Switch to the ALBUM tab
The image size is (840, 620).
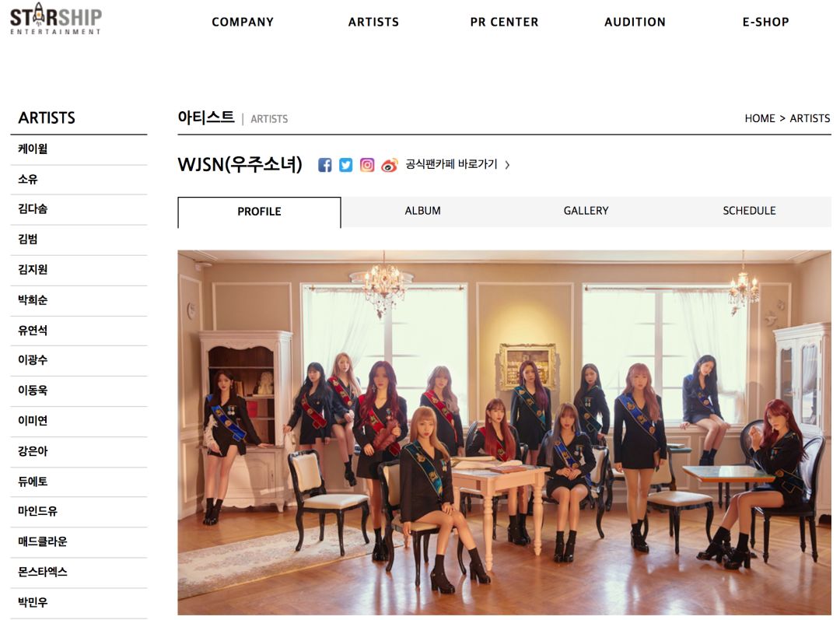pos(422,211)
